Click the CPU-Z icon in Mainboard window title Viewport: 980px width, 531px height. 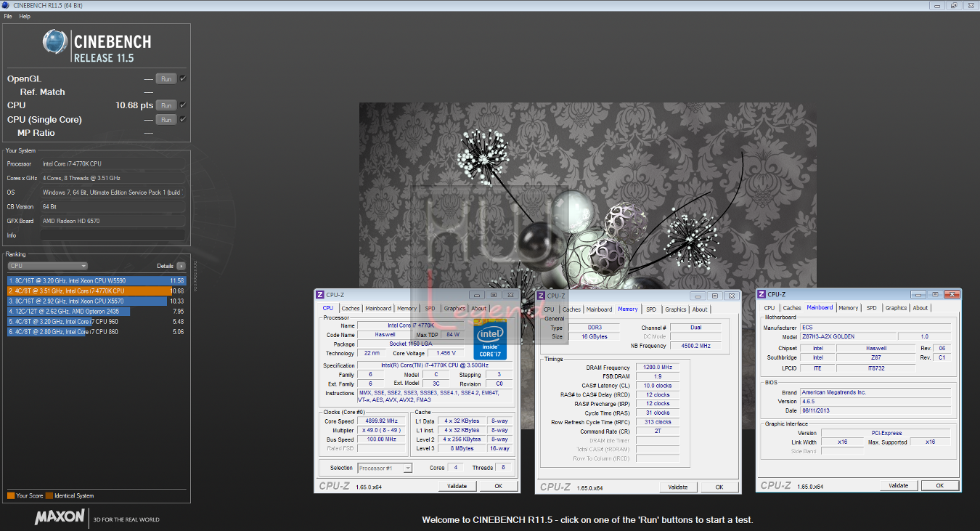761,294
